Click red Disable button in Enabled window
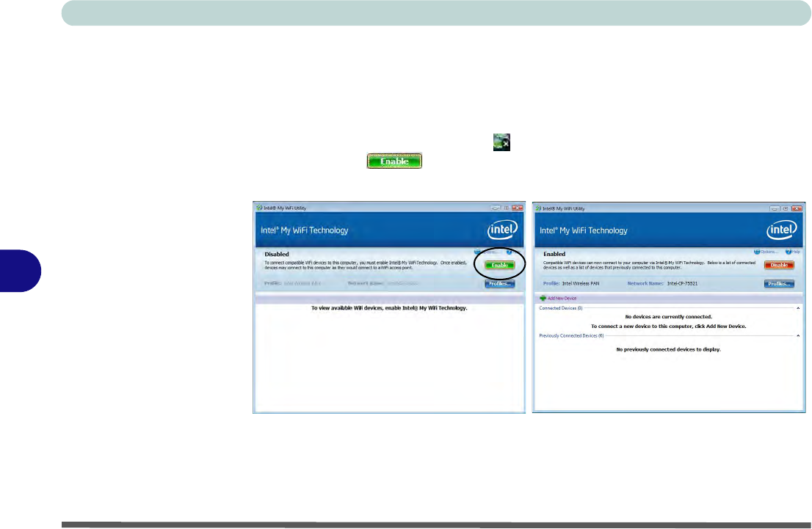This screenshot has width=812, height=529. coord(779,265)
